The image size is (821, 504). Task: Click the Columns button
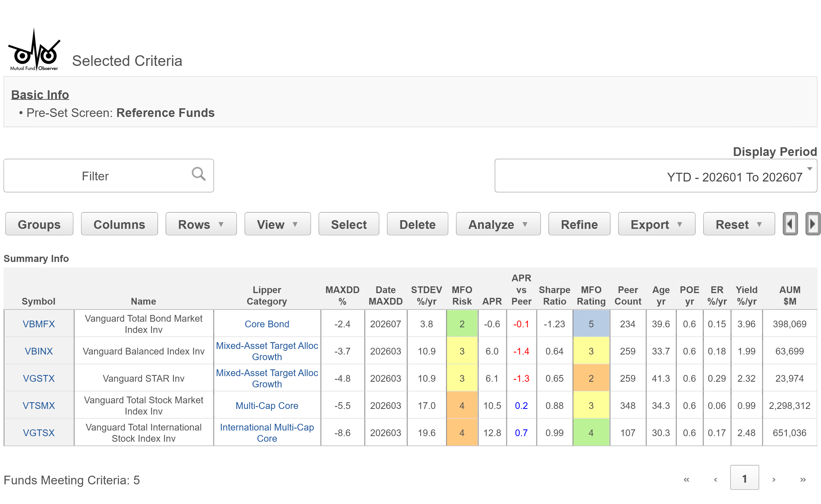119,224
